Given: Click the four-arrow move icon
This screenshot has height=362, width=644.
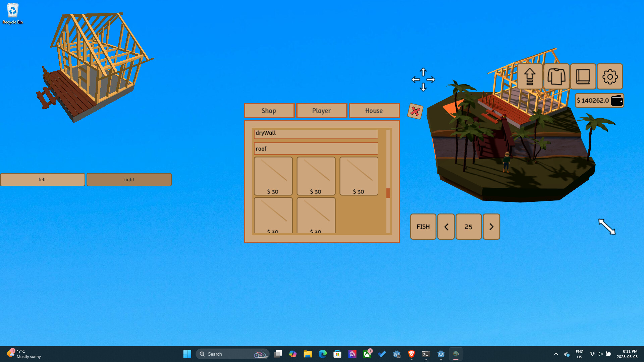Looking at the screenshot, I should pos(423,79).
